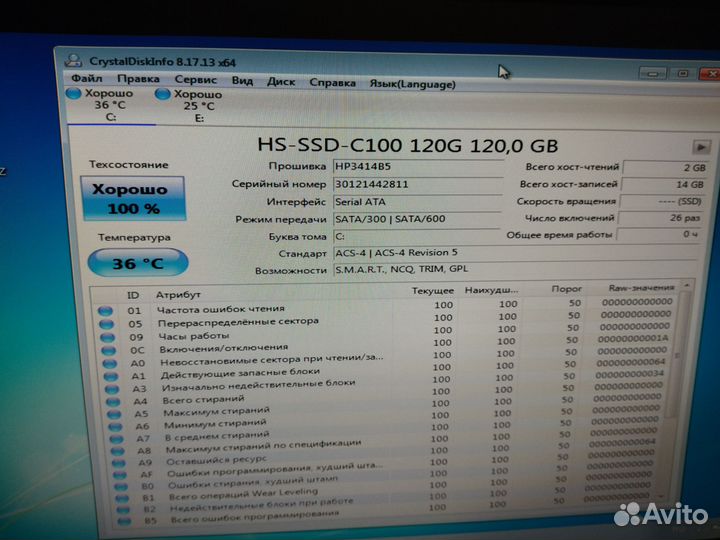The image size is (720, 540).
Task: Select the Часы работы attribute row
Action: (x=385, y=332)
